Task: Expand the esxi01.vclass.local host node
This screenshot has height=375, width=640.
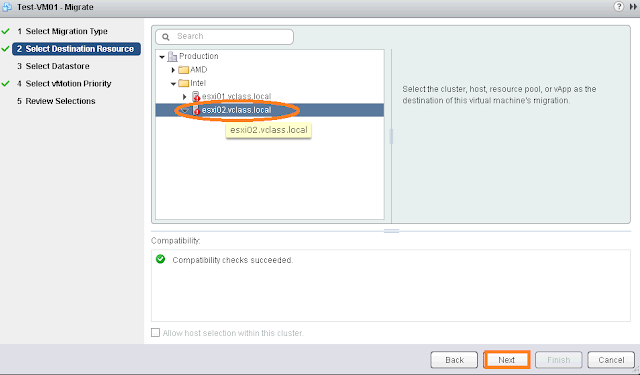Action: [184, 97]
